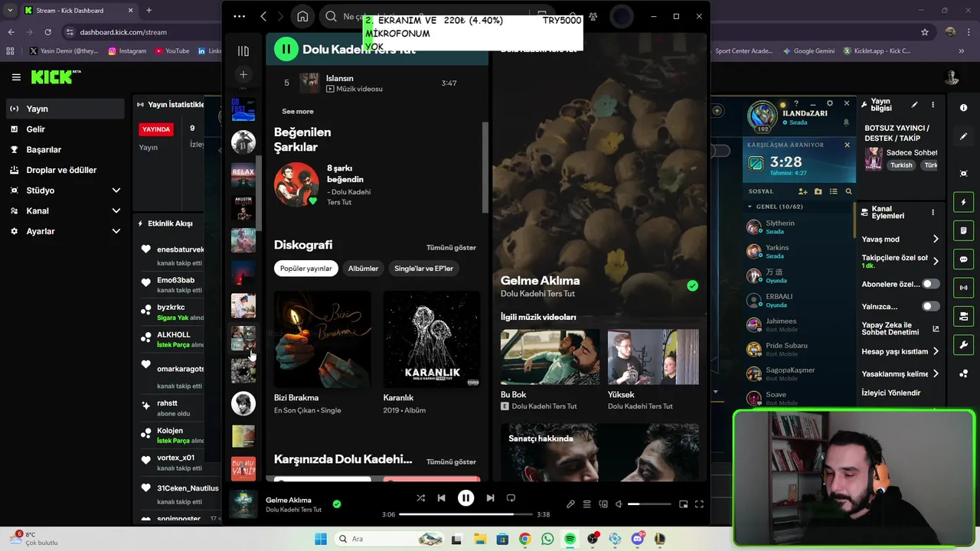Skip to next track in Spotify

pos(490,498)
